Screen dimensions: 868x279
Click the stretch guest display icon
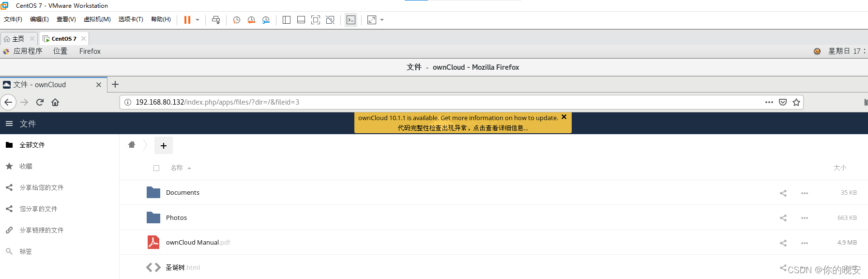pyautogui.click(x=372, y=20)
